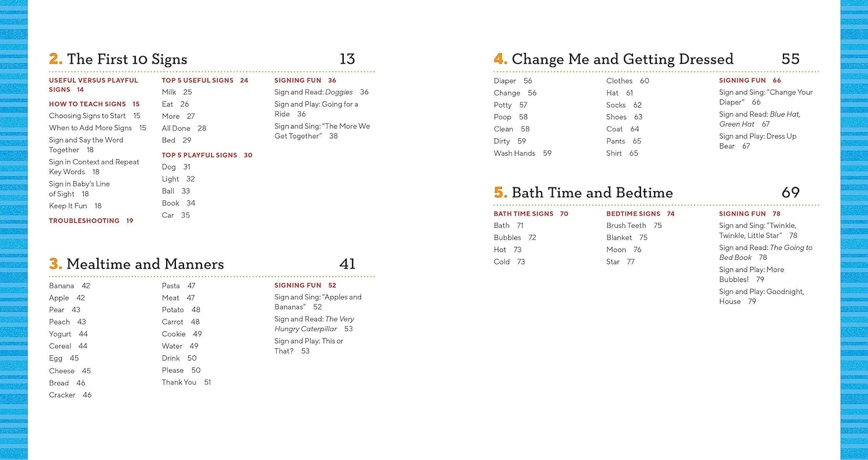Click the Useful Versus Playful Signs entry
This screenshot has height=460, width=868.
(x=93, y=85)
